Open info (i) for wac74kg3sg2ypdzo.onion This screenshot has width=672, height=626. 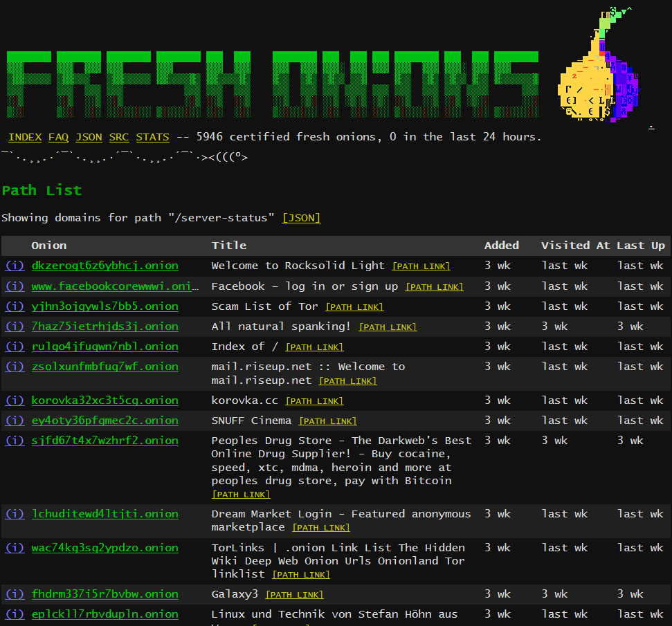click(15, 548)
